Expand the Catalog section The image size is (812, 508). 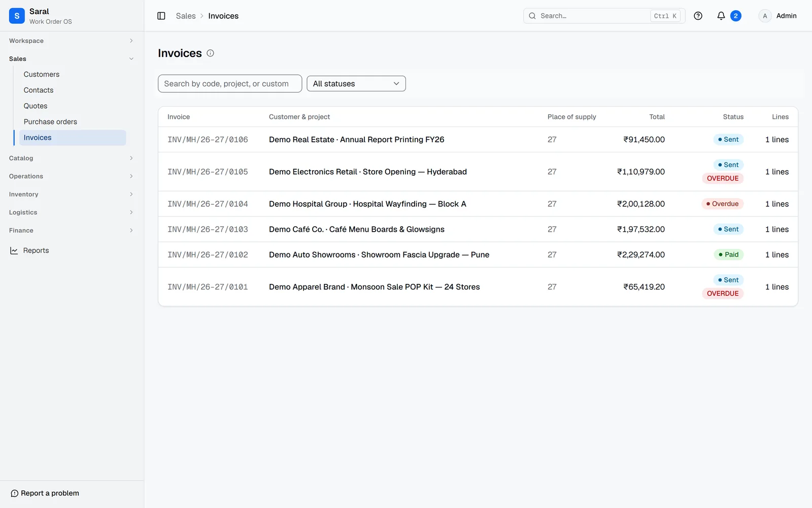[x=72, y=158]
